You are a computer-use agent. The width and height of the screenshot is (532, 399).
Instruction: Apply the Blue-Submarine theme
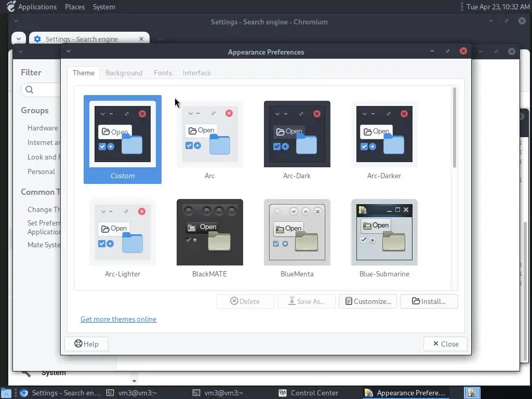point(384,237)
